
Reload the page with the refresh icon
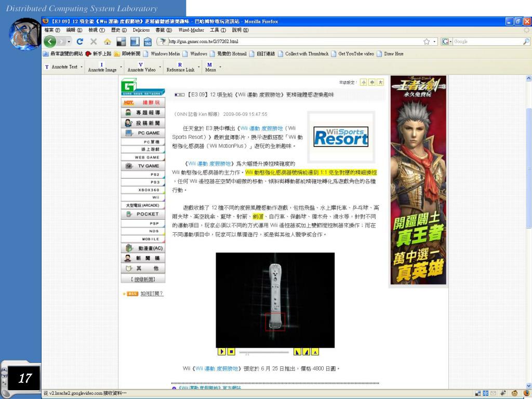pyautogui.click(x=80, y=42)
